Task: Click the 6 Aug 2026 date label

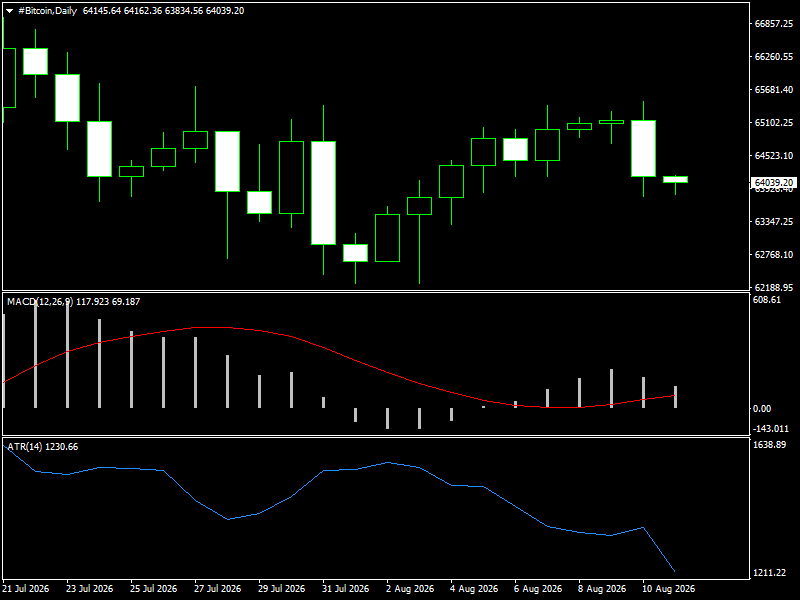Action: point(538,589)
